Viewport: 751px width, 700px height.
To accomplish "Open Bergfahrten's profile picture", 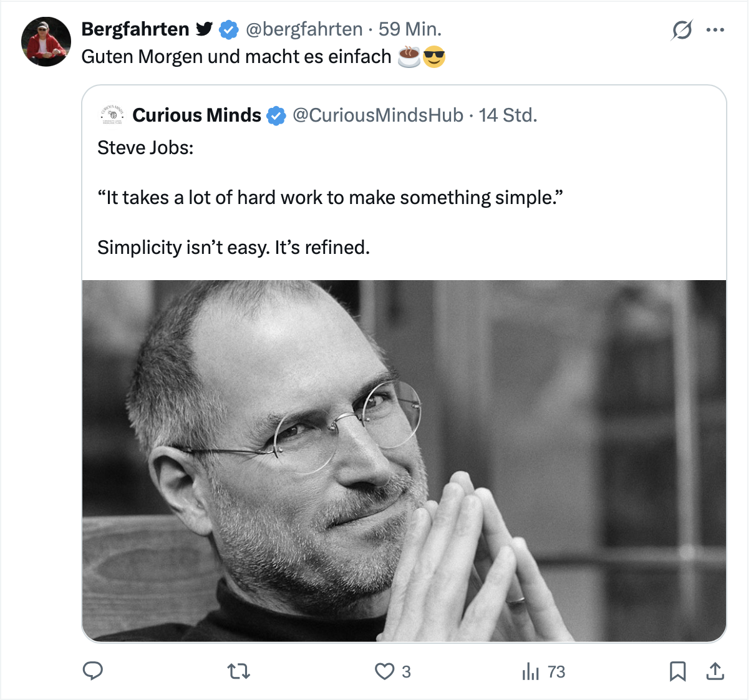I will coord(46,42).
